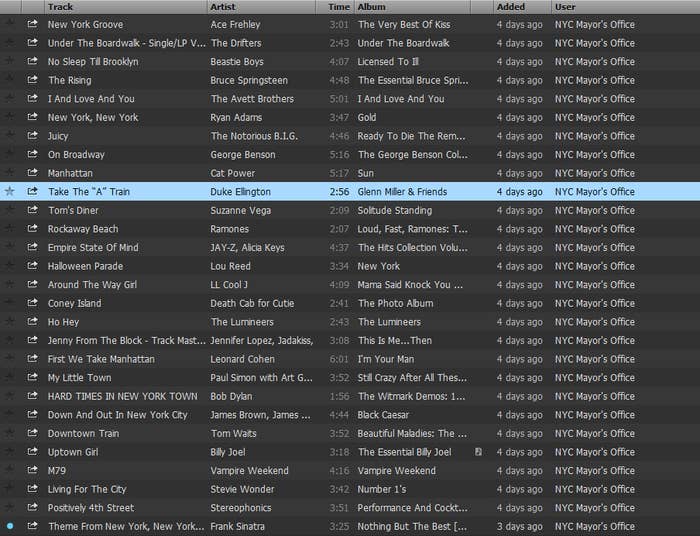Open album Licensed To Ill
Viewport: 700px width, 536px height.
pyautogui.click(x=388, y=62)
